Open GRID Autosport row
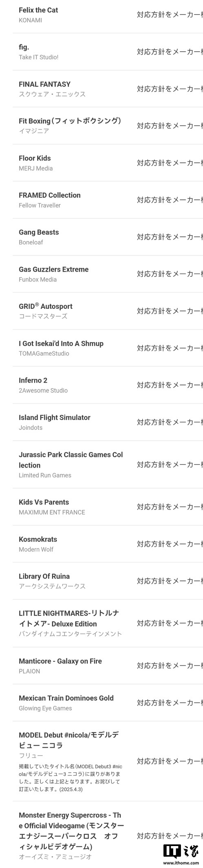 pos(108,311)
